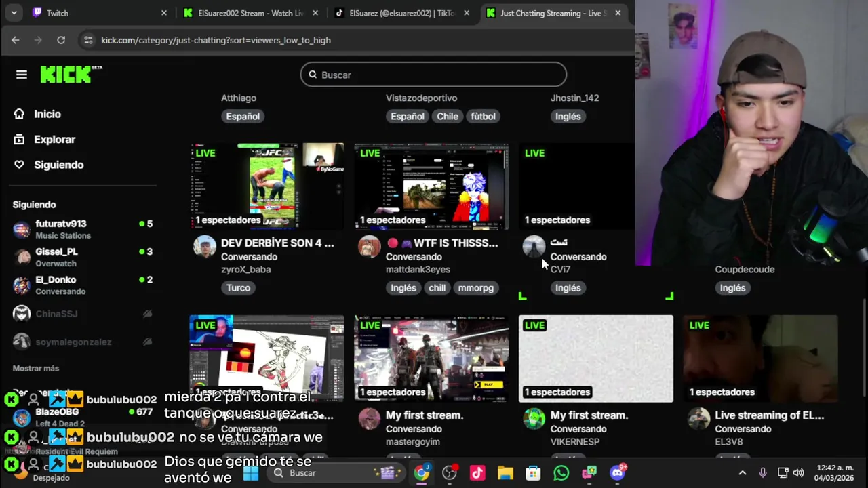Open Siguiendo in the sidebar
The height and width of the screenshot is (488, 868).
tap(58, 165)
